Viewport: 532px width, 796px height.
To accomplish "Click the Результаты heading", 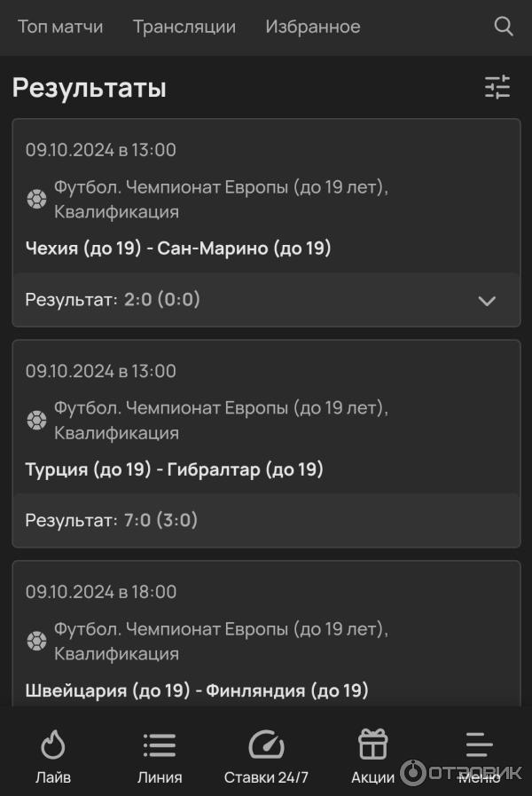I will (85, 88).
